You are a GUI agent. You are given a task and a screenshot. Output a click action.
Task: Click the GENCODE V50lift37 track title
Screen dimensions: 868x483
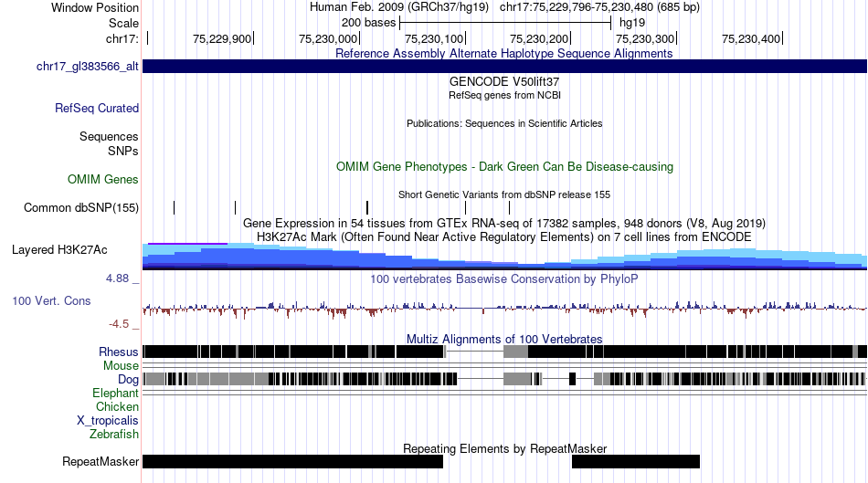pos(504,81)
